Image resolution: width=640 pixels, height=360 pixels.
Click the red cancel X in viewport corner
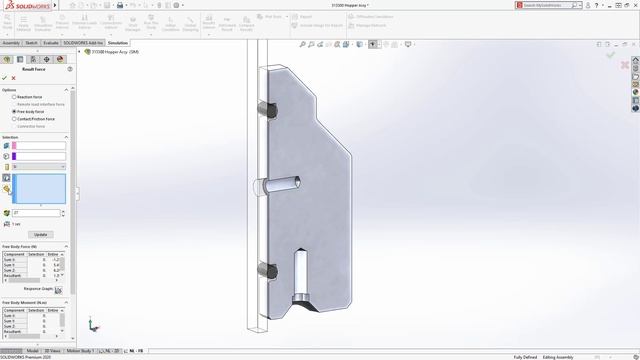tap(624, 64)
